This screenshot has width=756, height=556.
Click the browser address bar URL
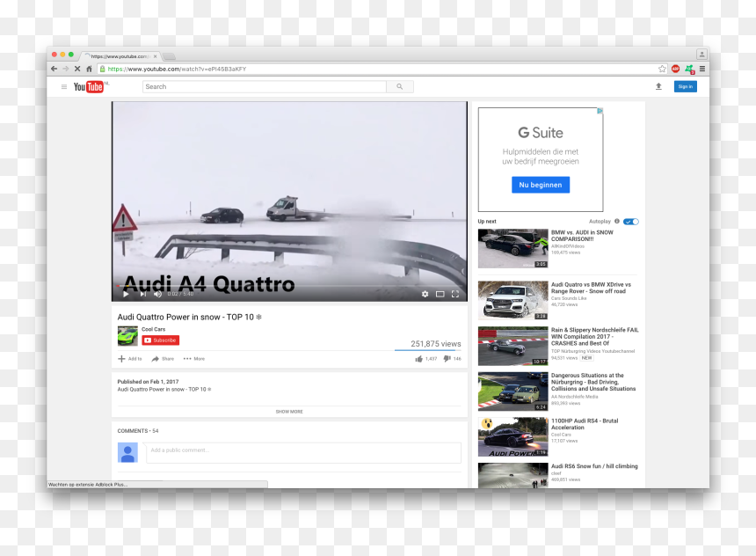pyautogui.click(x=177, y=69)
